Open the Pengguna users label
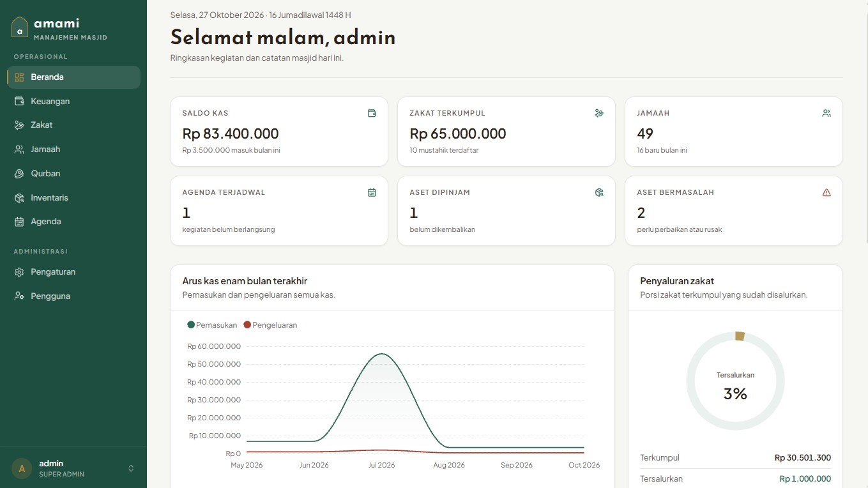The image size is (868, 488). pyautogui.click(x=50, y=296)
